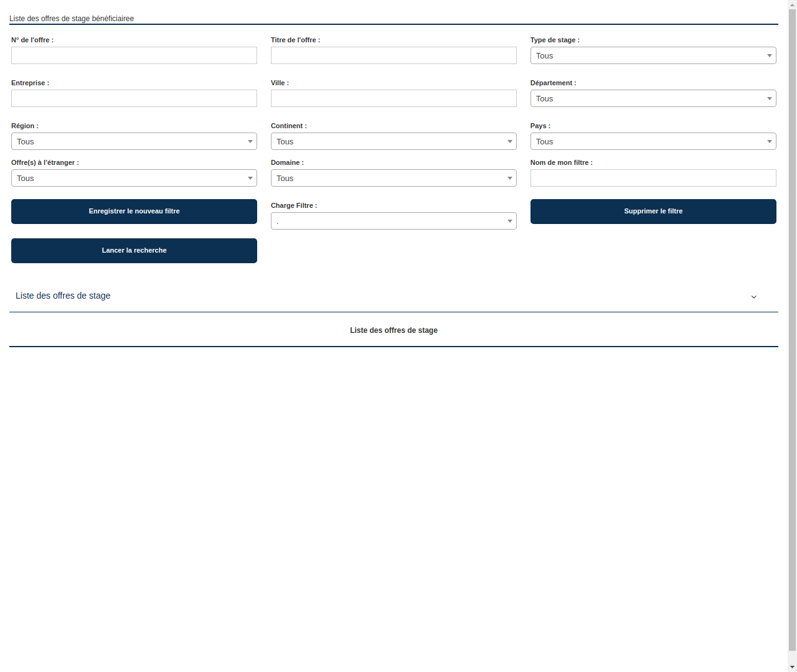This screenshot has height=672, width=797.
Task: Open the "Région" dropdown
Action: [134, 141]
